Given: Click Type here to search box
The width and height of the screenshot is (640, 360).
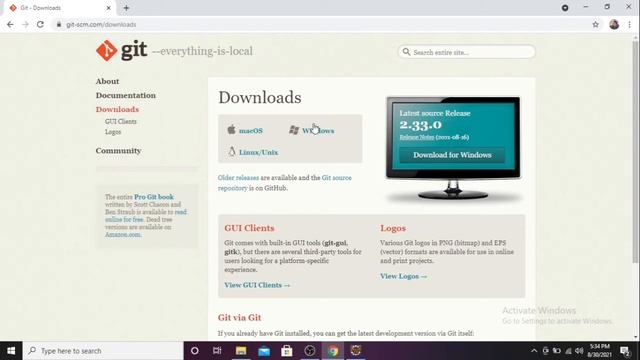Looking at the screenshot, I should [103, 351].
